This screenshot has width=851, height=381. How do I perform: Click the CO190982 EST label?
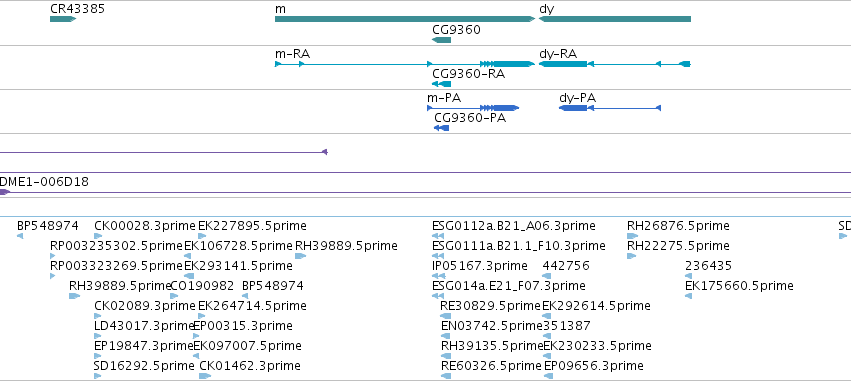pos(202,285)
